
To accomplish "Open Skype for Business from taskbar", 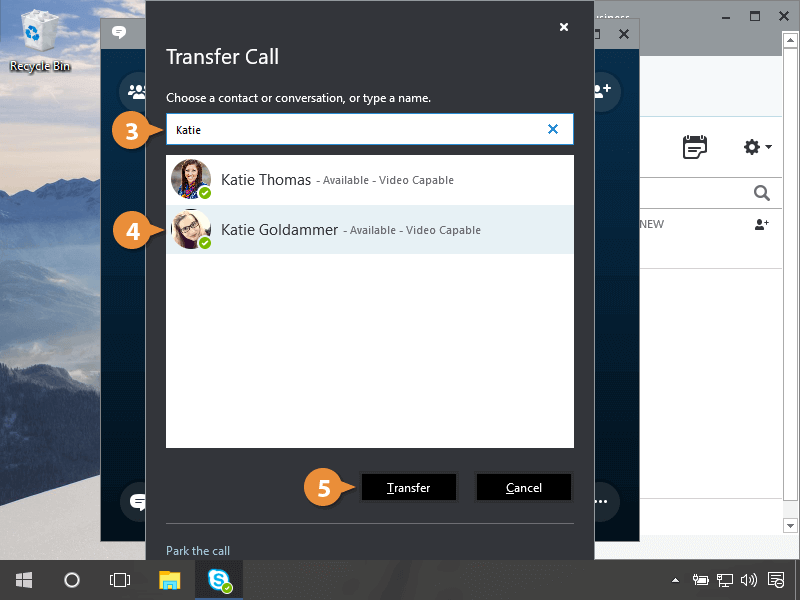I will [219, 580].
